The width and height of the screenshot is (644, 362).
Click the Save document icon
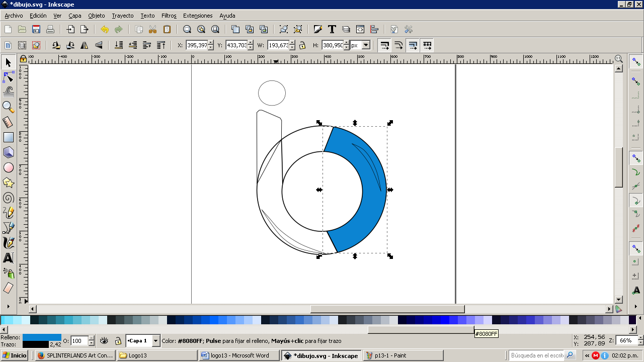pyautogui.click(x=36, y=29)
